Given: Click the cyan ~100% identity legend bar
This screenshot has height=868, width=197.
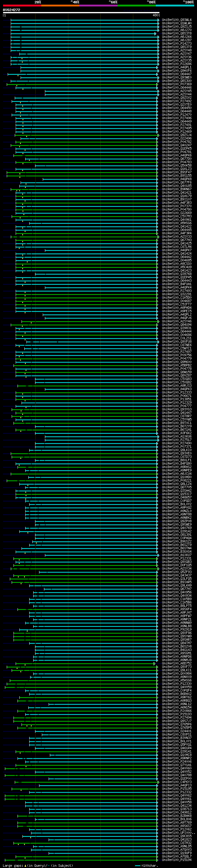Looking at the screenshot, I should pyautogui.click(x=175, y=6).
